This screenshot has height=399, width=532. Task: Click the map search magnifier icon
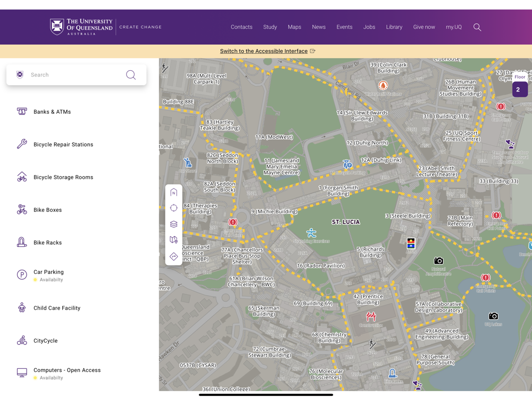click(131, 74)
